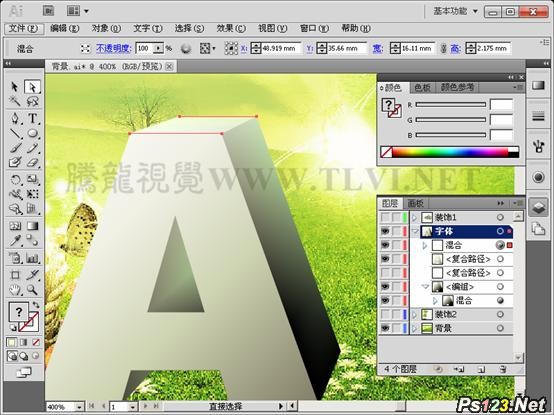The width and height of the screenshot is (554, 415).
Task: Select the Pen tool
Action: click(15, 118)
